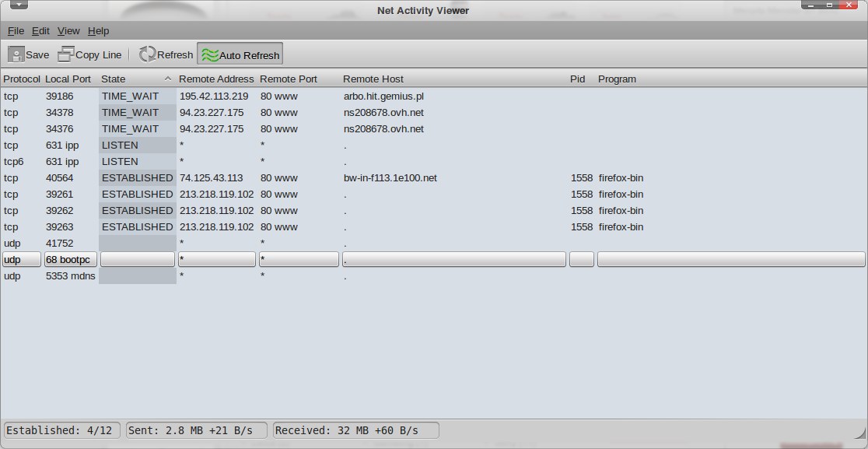Open the File menu

click(x=16, y=31)
